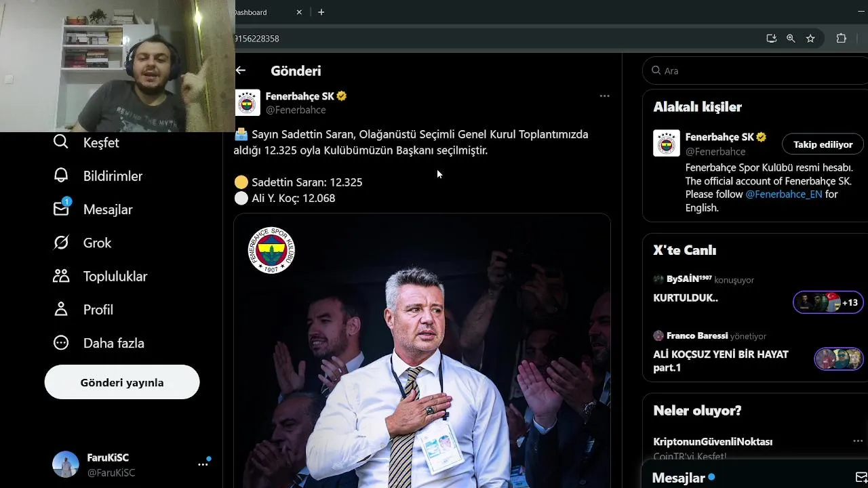
Task: Click the Gönderi yayınla button
Action: pyautogui.click(x=122, y=382)
